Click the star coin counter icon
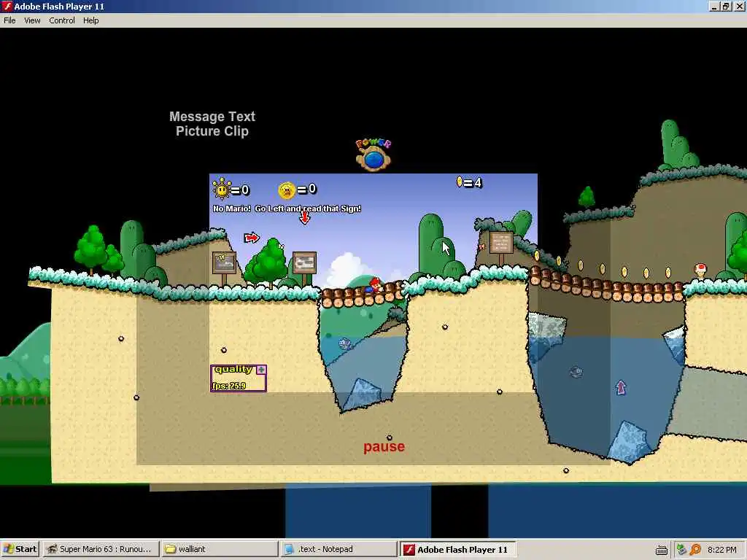747x560 pixels. point(287,190)
